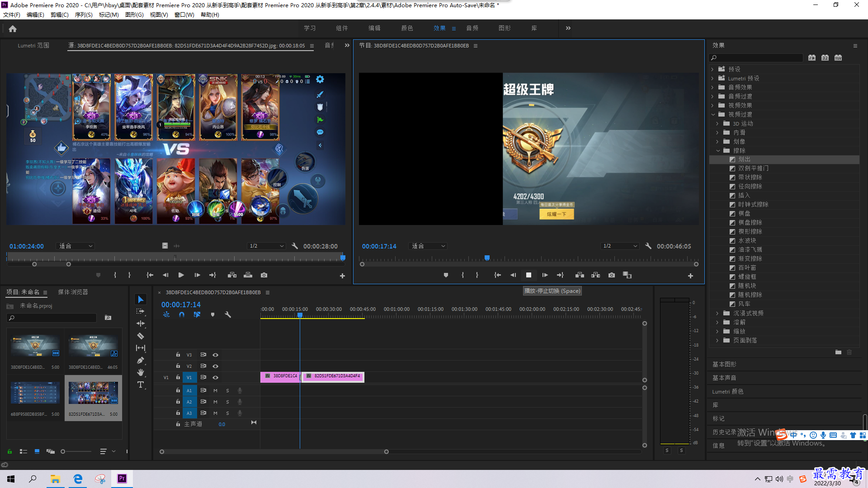Open Source monitor settings wrench
This screenshot has height=488, width=868.
tap(295, 246)
